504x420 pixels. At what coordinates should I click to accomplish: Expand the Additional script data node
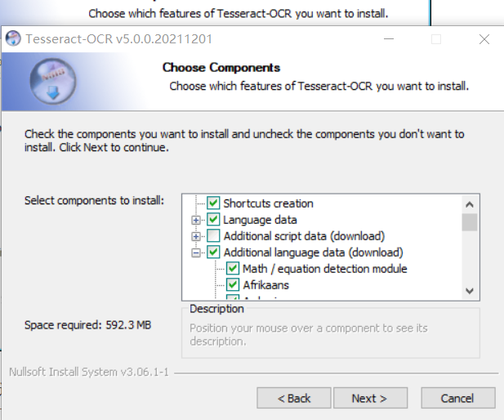[x=196, y=236]
